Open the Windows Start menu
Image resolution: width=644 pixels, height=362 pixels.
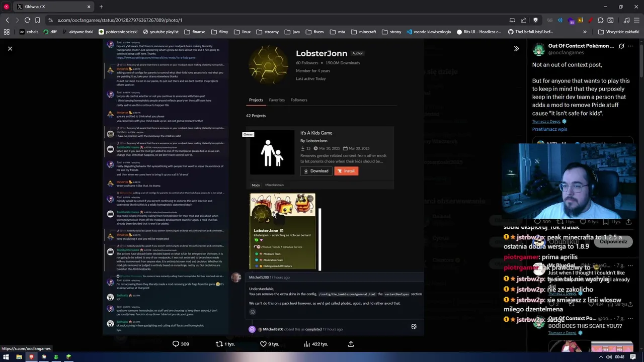pyautogui.click(x=6, y=357)
